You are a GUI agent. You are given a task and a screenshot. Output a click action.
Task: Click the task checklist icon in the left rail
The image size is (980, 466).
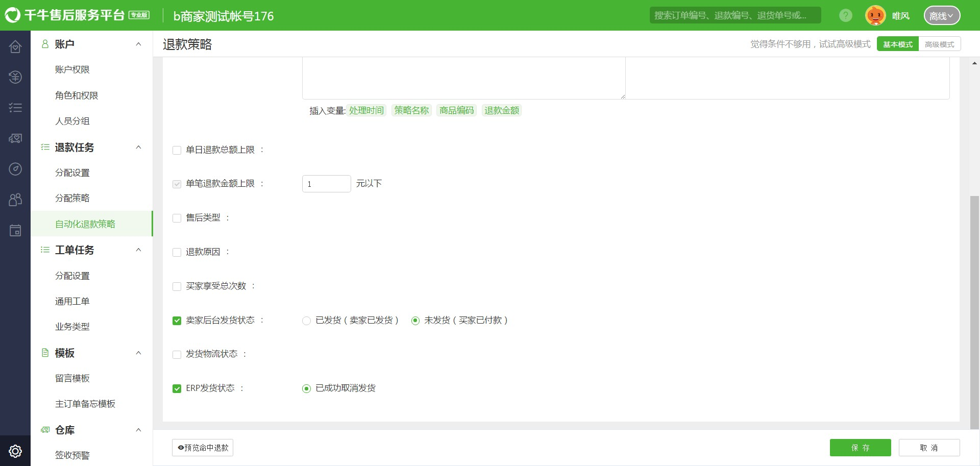click(x=15, y=108)
